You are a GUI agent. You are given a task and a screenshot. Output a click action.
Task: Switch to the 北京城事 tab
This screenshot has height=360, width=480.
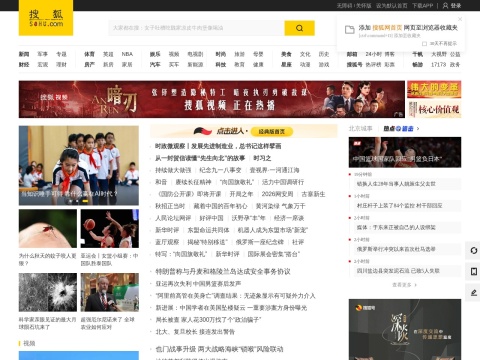(360, 129)
